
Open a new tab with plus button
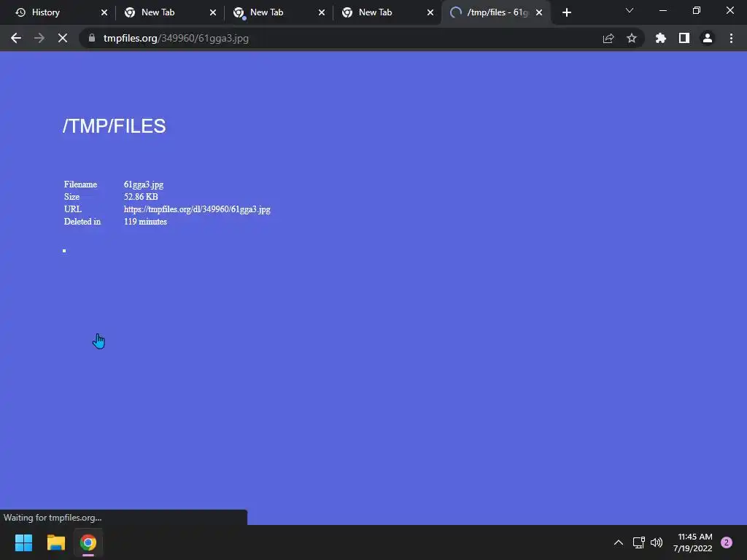(x=566, y=12)
